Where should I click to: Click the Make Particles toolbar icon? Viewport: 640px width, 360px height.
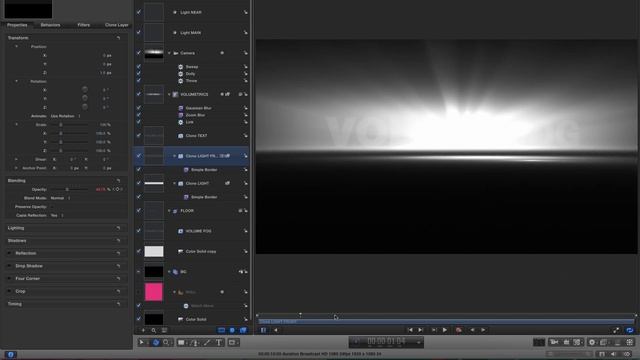pyautogui.click(x=618, y=342)
